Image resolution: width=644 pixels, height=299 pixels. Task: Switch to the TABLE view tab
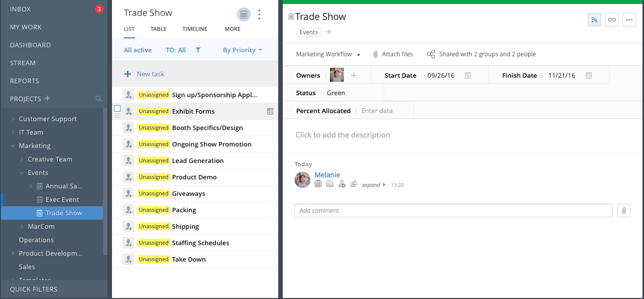tap(159, 29)
